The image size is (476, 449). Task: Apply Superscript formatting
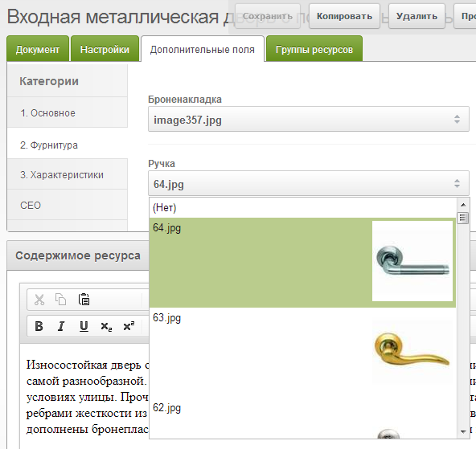tap(129, 326)
